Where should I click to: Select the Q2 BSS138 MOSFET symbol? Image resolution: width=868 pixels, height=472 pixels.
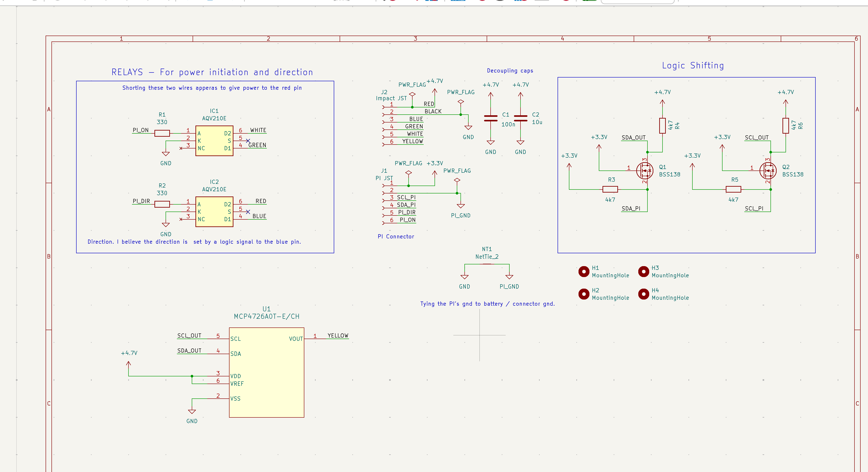(x=768, y=171)
